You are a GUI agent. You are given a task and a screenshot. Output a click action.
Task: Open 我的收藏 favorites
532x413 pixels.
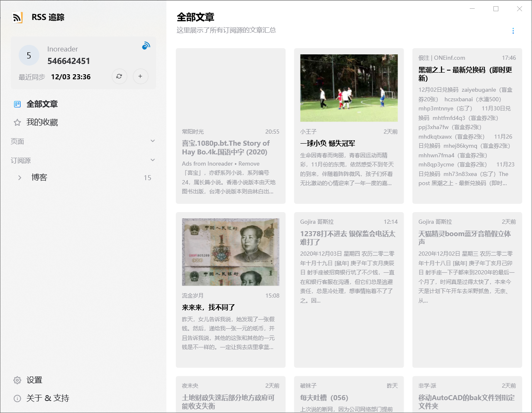(x=83, y=122)
